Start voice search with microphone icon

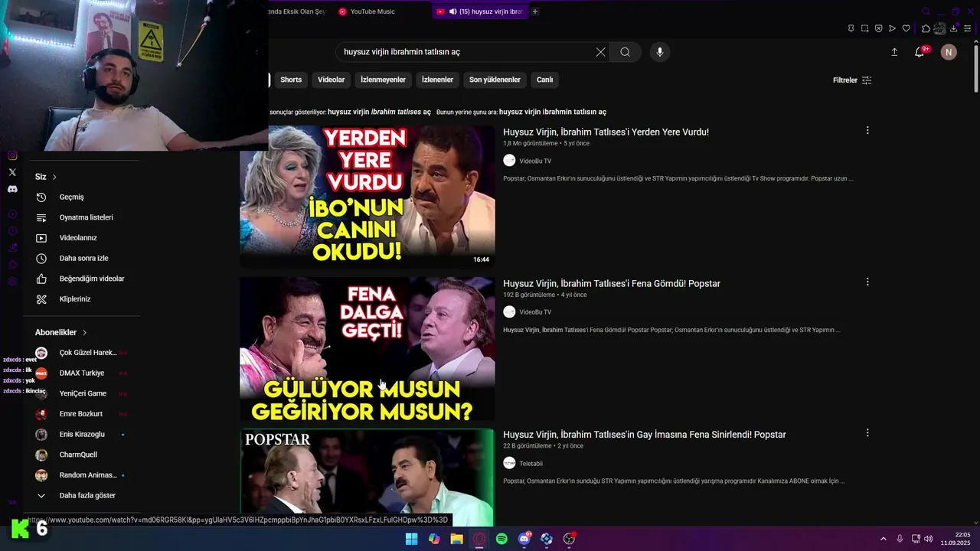pos(660,52)
